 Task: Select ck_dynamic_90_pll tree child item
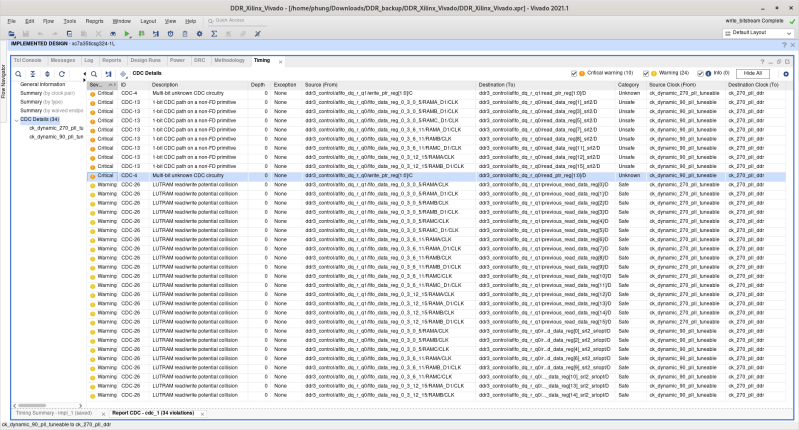(x=56, y=137)
